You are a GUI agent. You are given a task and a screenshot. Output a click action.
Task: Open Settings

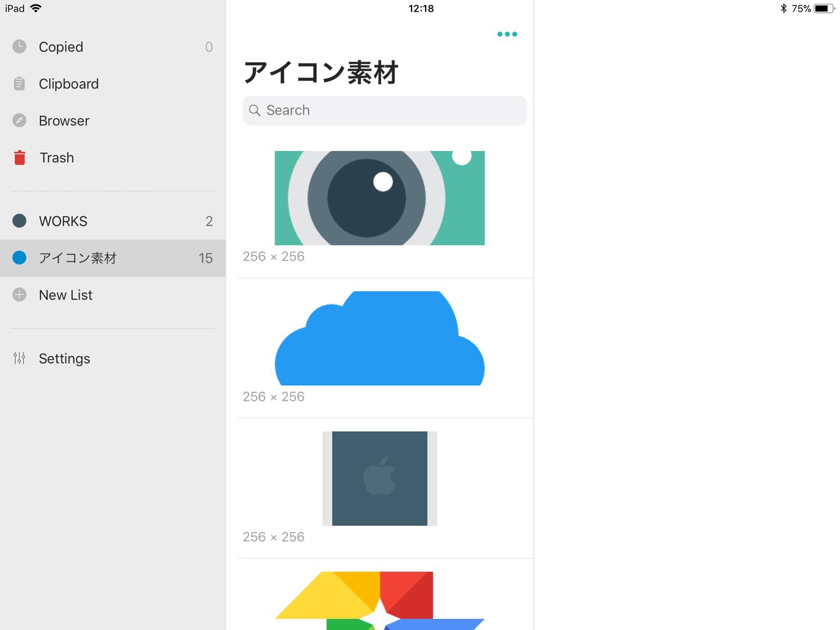pyautogui.click(x=113, y=358)
